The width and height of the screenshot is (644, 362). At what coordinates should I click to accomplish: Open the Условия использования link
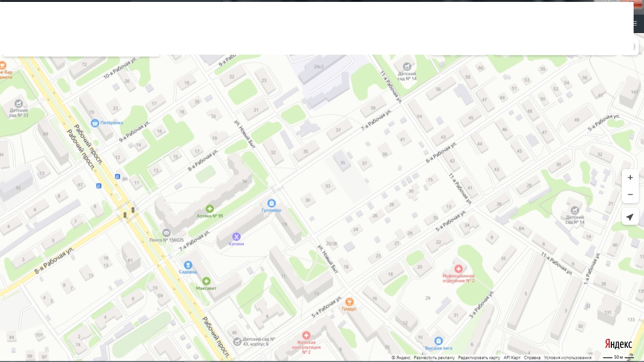[x=568, y=358]
